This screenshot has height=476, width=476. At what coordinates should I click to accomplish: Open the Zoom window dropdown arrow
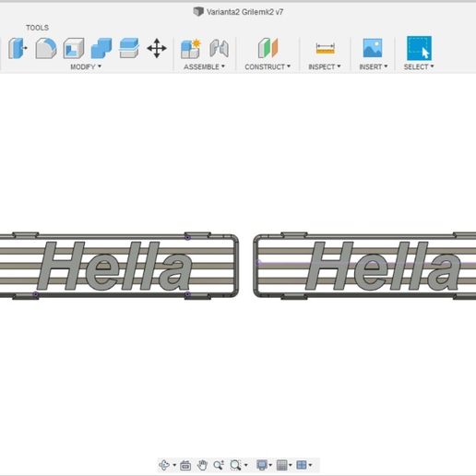[x=245, y=465]
